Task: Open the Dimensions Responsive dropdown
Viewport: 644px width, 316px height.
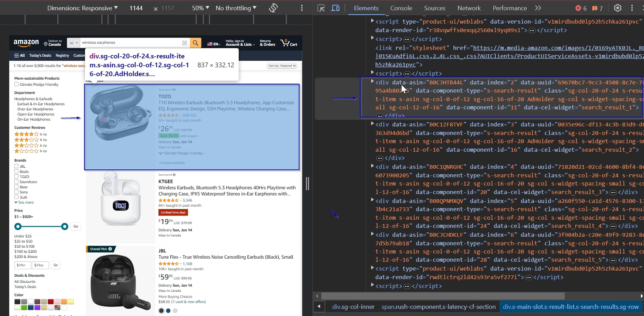Action: click(x=82, y=8)
